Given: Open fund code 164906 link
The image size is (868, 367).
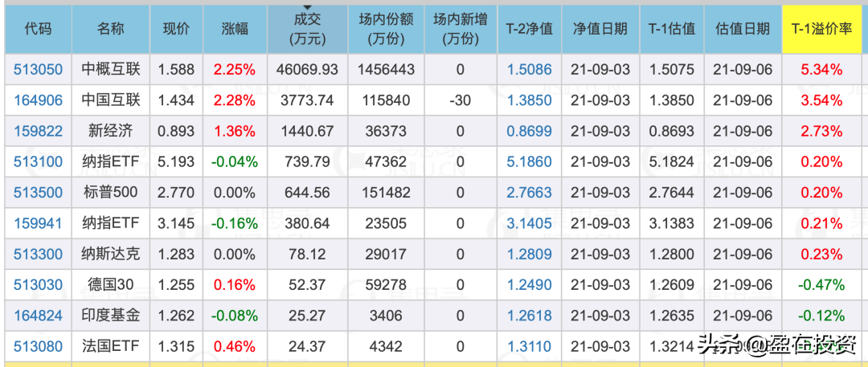Looking at the screenshot, I should point(38,100).
